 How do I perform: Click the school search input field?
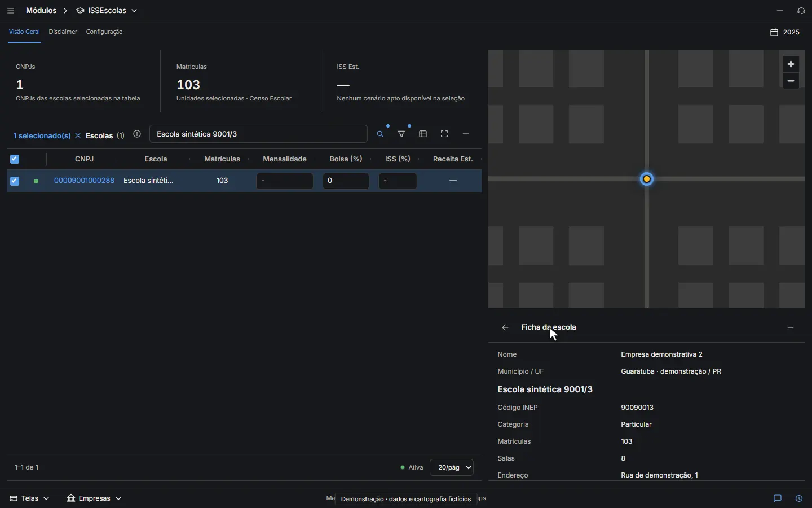259,134
